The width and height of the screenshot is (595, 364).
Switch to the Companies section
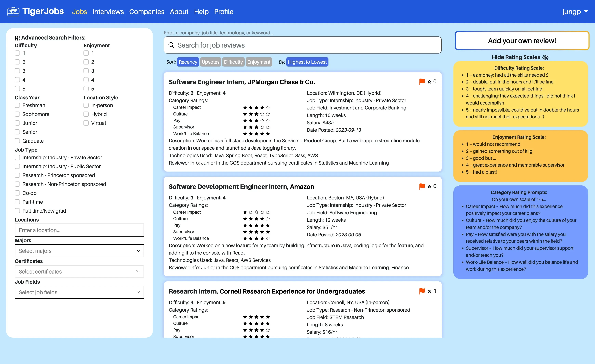(x=147, y=12)
